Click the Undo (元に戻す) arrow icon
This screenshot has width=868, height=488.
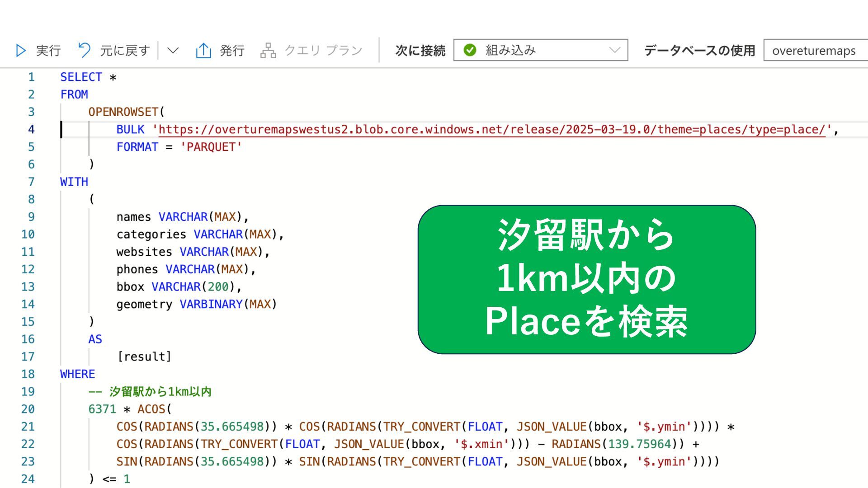(84, 50)
